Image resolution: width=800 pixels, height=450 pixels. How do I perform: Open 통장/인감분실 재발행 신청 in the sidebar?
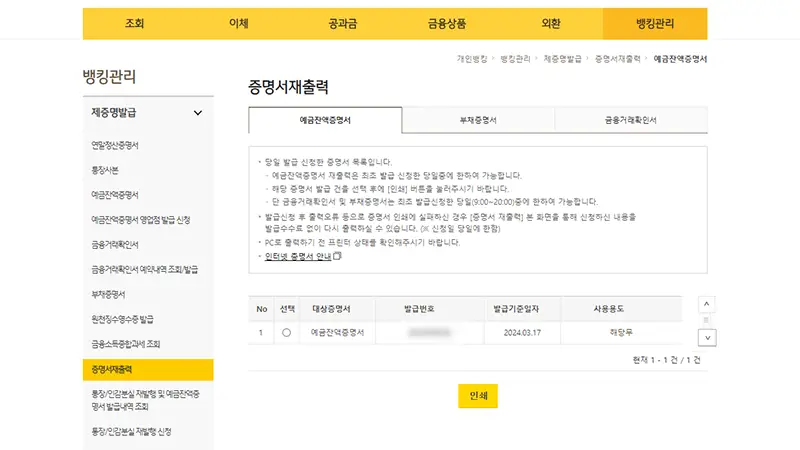point(131,432)
